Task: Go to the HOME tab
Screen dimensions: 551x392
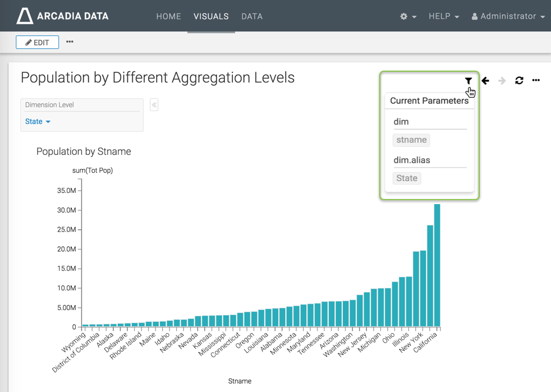Action: click(x=168, y=16)
